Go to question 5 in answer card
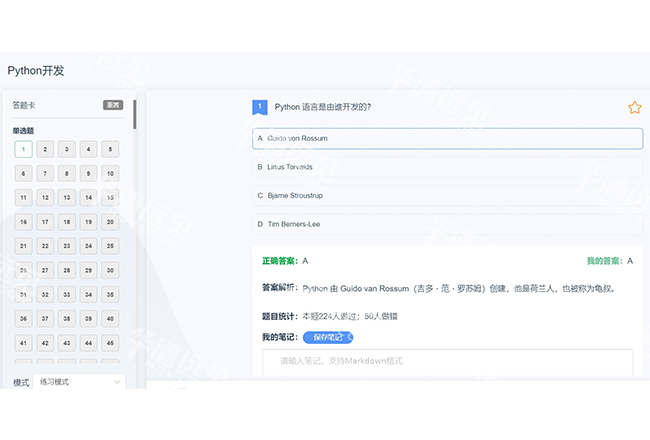The image size is (650, 440). pyautogui.click(x=110, y=149)
